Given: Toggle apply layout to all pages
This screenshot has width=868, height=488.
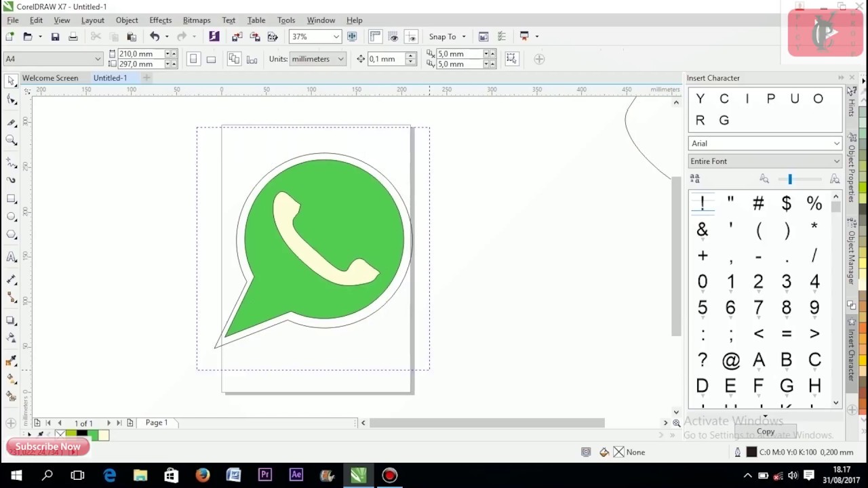Looking at the screenshot, I should pos(234,59).
